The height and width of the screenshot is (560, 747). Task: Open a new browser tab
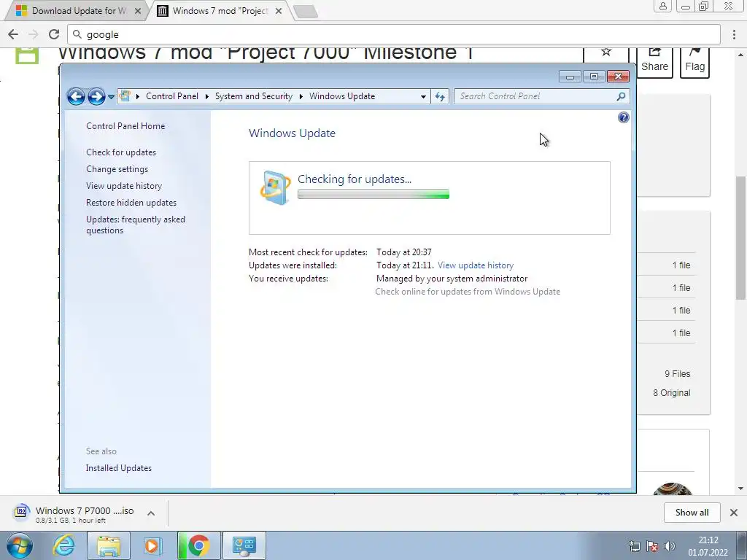(x=306, y=12)
